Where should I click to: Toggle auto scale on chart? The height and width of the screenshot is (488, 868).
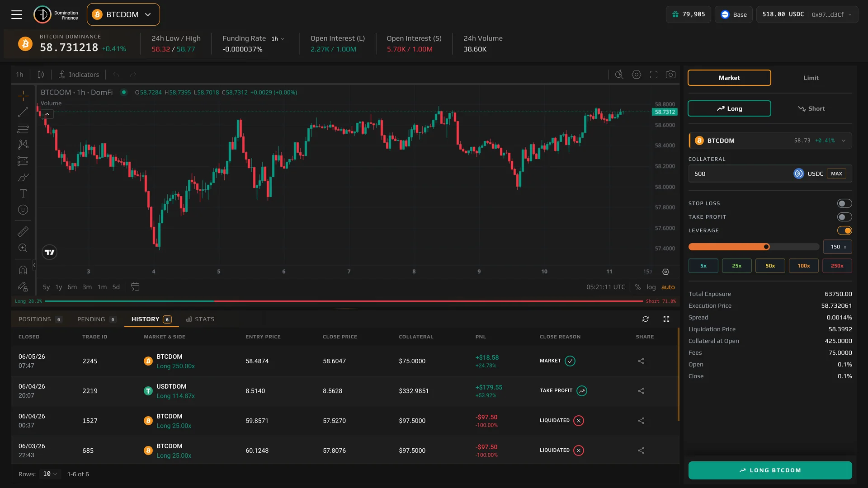click(x=668, y=287)
